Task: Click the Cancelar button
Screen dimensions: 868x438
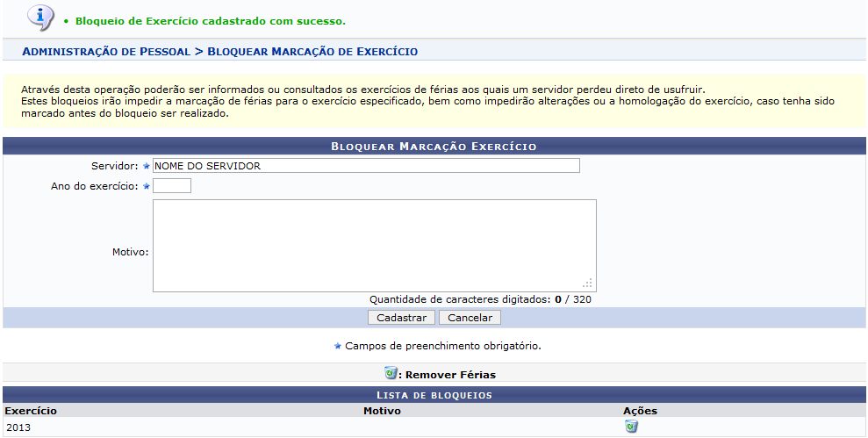Action: click(x=470, y=317)
